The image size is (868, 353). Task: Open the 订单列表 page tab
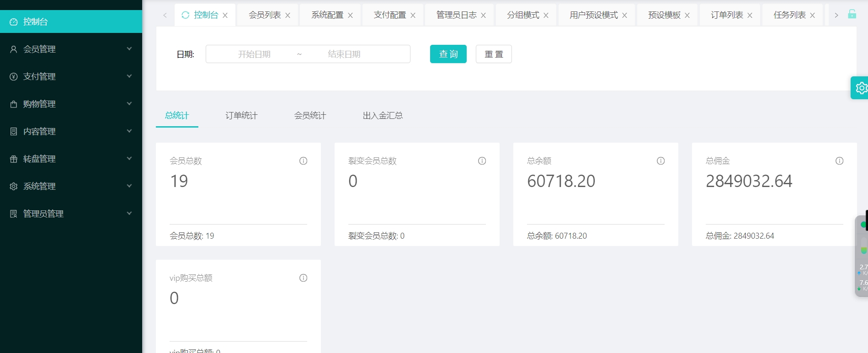coord(727,15)
